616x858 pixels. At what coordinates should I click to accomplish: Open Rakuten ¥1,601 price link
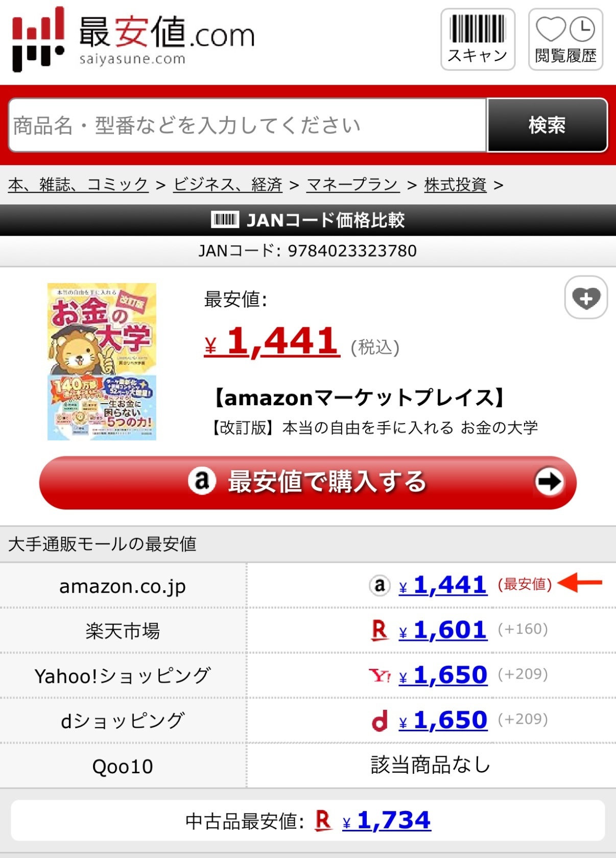pos(442,630)
